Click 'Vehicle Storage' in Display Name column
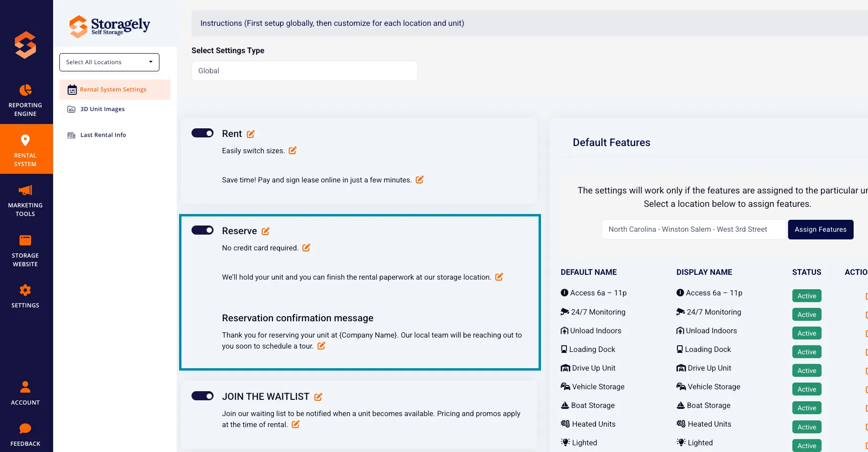 [714, 387]
